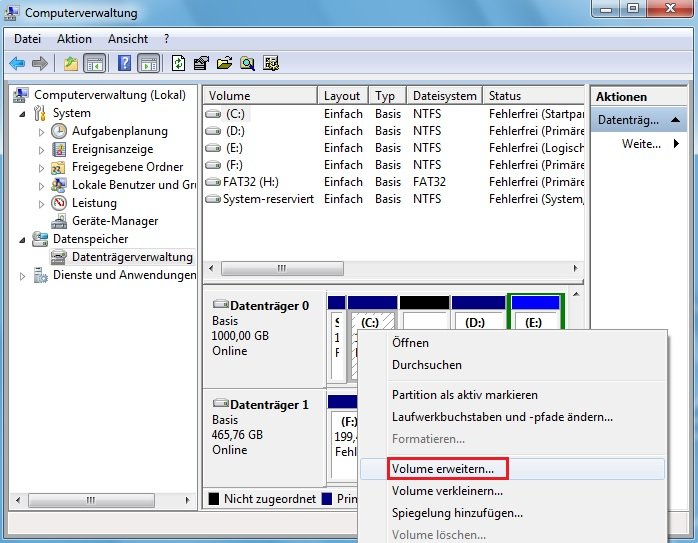Expand Lokale Benutzer und Gruppen node
The height and width of the screenshot is (543, 698).
click(41, 186)
